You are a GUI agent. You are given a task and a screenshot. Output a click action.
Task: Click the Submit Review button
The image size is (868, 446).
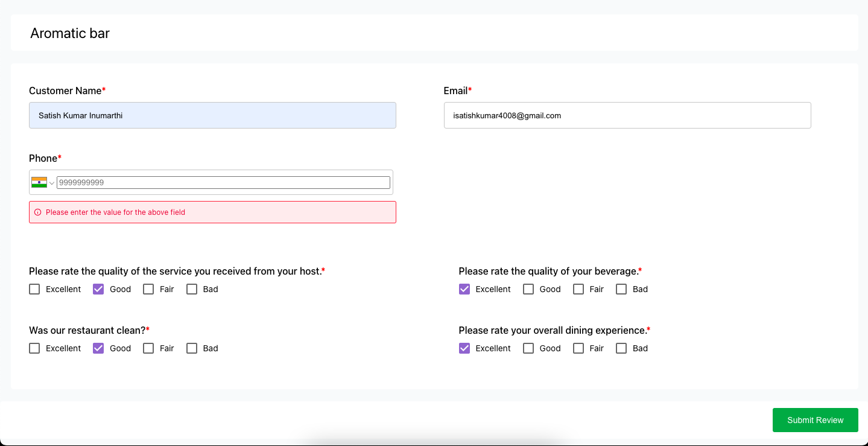tap(815, 419)
